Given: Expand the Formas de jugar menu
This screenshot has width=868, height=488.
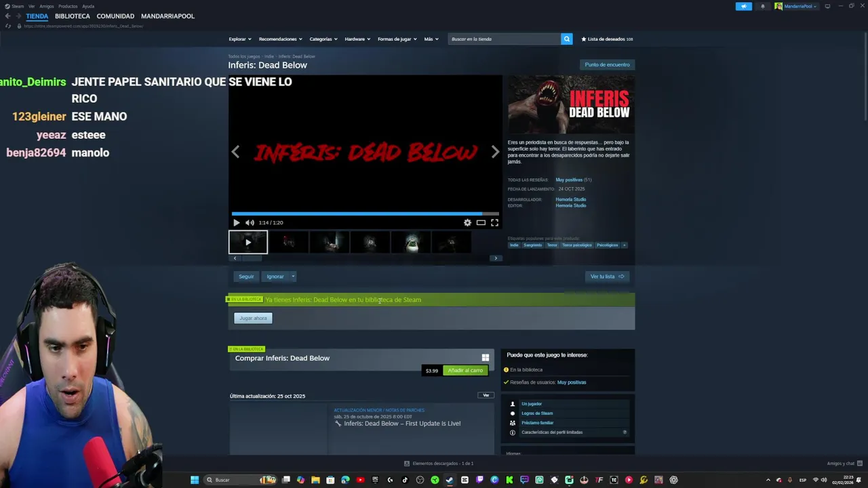Looking at the screenshot, I should (x=397, y=39).
